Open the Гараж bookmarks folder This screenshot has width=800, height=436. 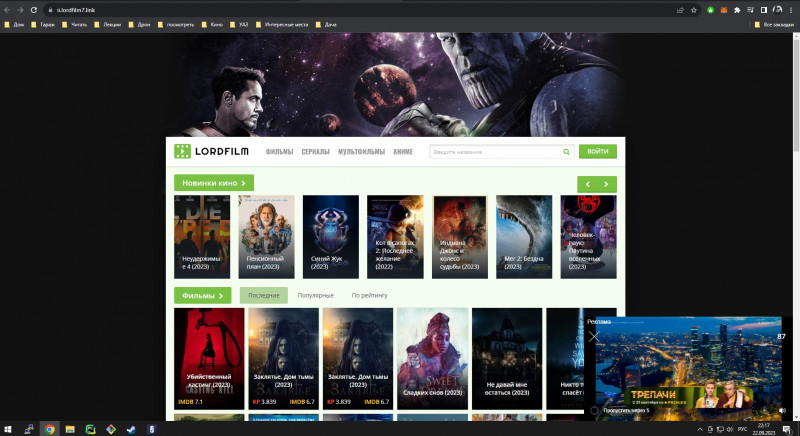pos(43,24)
